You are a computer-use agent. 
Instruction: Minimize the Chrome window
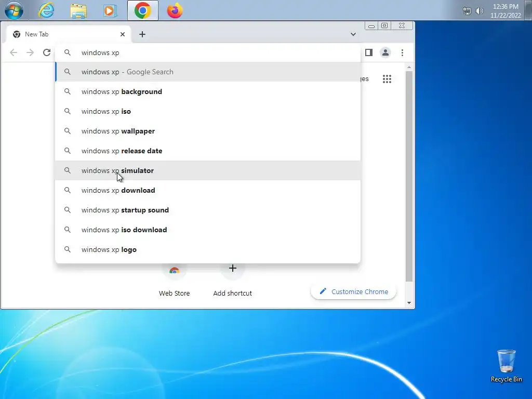371,26
